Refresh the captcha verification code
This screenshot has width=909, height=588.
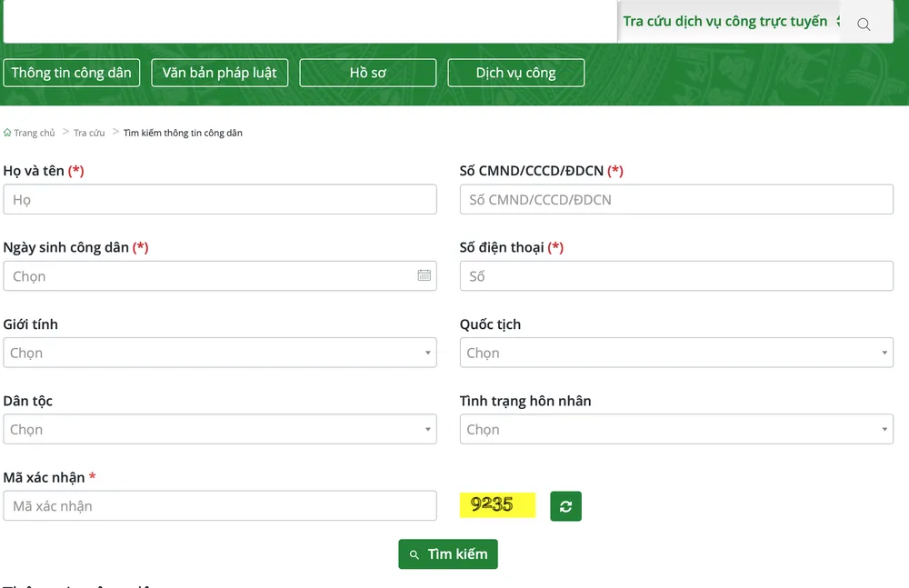565,506
